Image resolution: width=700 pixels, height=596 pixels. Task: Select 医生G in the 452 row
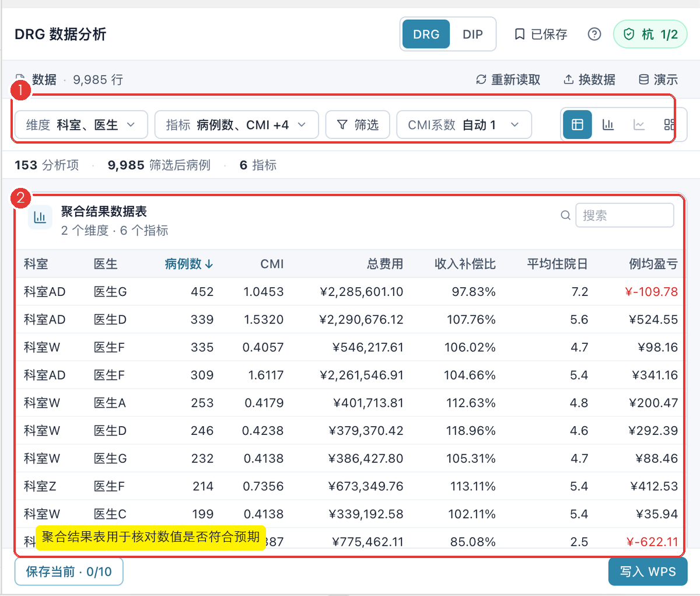coord(110,291)
